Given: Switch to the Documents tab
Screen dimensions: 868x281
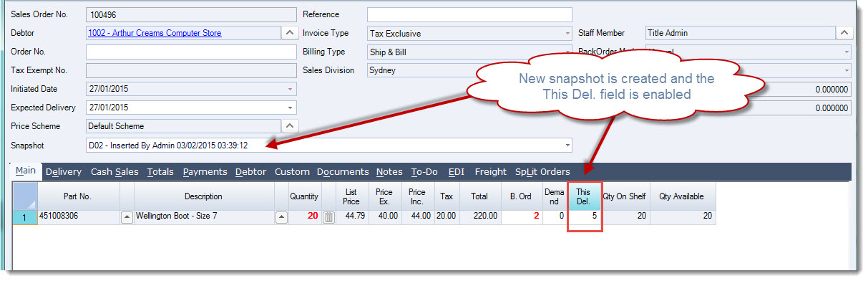Looking at the screenshot, I should [343, 172].
